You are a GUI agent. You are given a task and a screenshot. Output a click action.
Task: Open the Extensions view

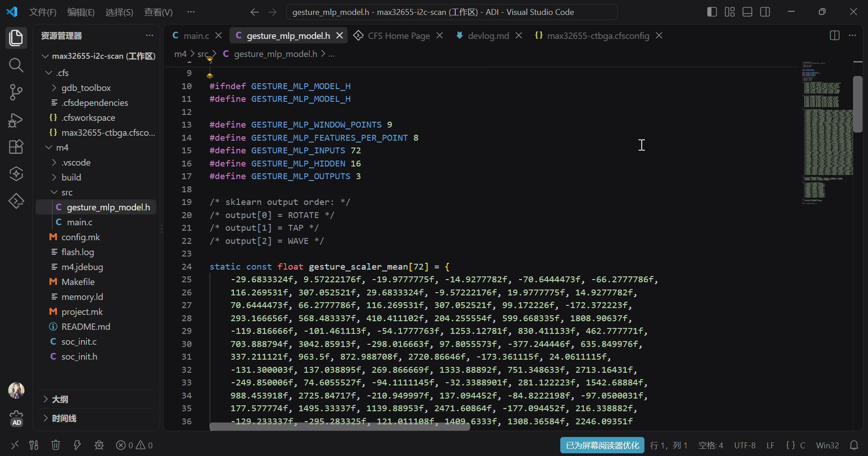(x=16, y=147)
